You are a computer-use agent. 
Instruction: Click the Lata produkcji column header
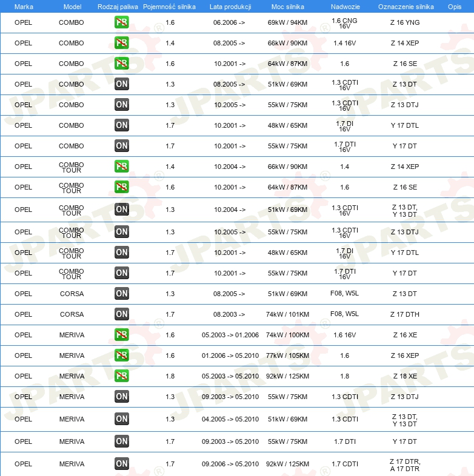coord(230,7)
